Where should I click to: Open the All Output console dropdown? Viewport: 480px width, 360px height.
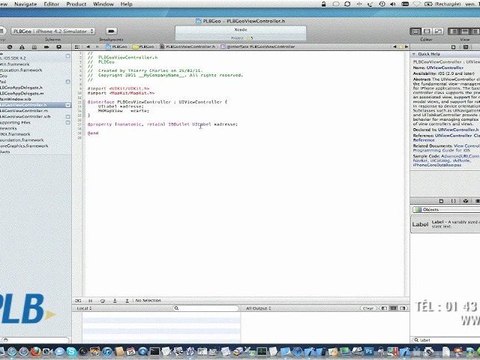point(258,308)
